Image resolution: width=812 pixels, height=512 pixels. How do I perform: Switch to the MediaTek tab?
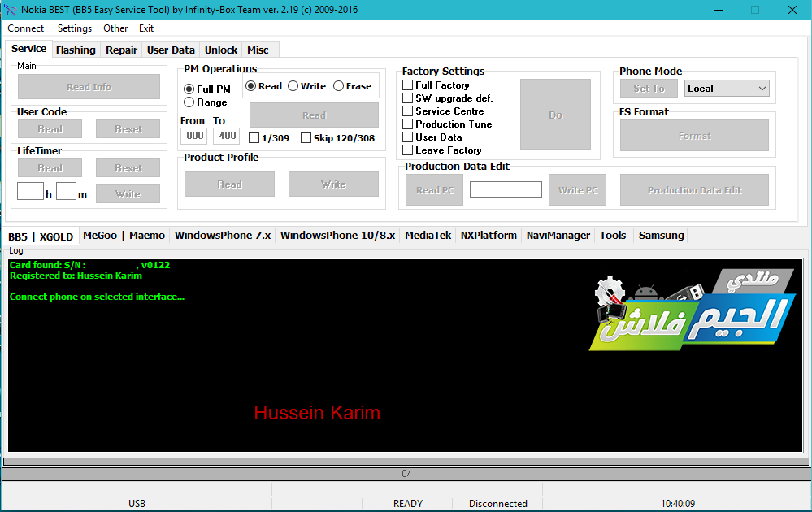pyautogui.click(x=428, y=236)
